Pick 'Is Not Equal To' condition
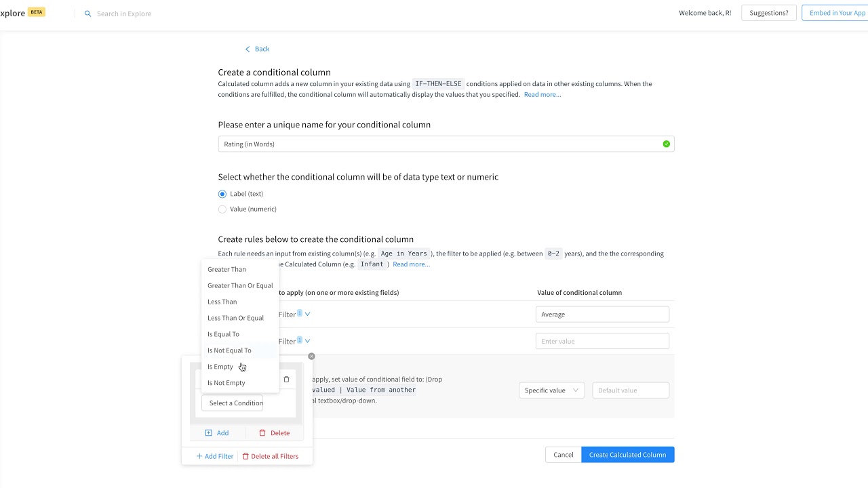Viewport: 868px width, 488px height. coord(229,350)
